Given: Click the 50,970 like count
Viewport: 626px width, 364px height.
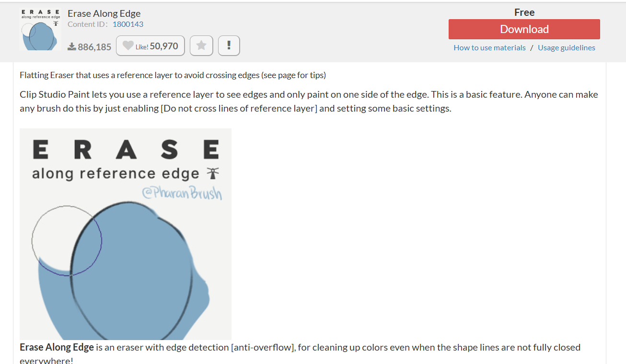Looking at the screenshot, I should point(164,46).
